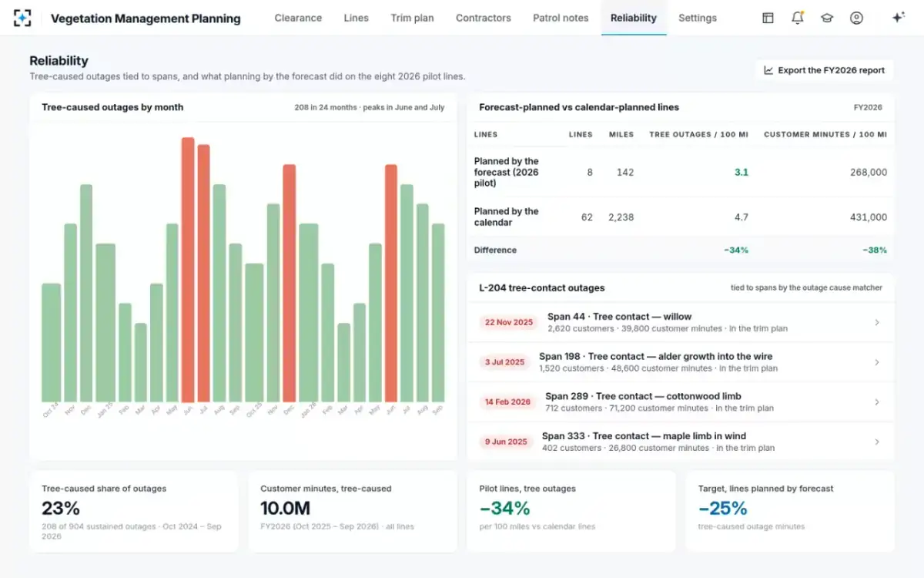Open the Patrol notes tab
Screen dimensions: 924x578
click(x=561, y=18)
